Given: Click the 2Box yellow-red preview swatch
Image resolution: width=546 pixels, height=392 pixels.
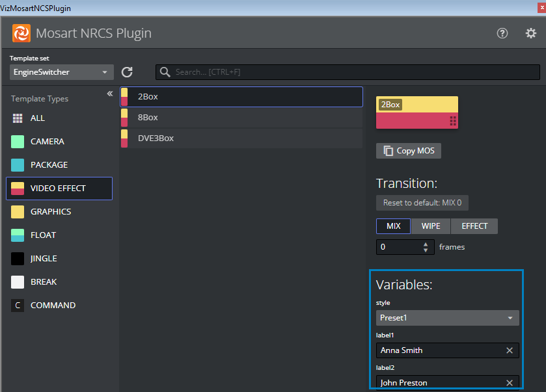Looking at the screenshot, I should (416, 112).
